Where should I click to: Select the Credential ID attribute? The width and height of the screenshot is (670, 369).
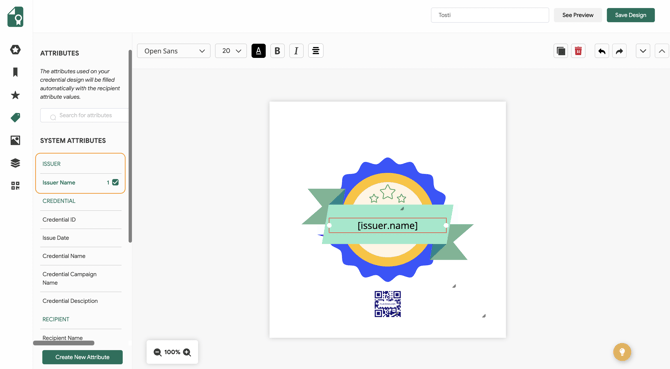pos(59,220)
